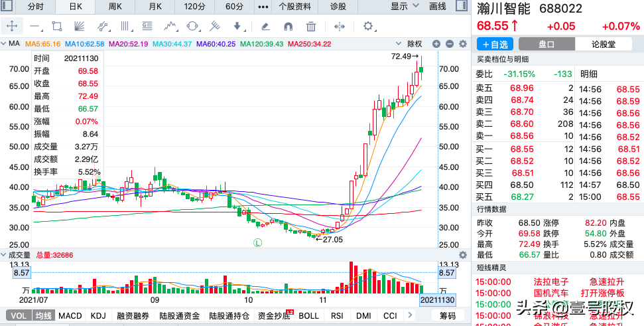Select 融资融券 indicator tab
The width and height of the screenshot is (644, 326).
133,316
